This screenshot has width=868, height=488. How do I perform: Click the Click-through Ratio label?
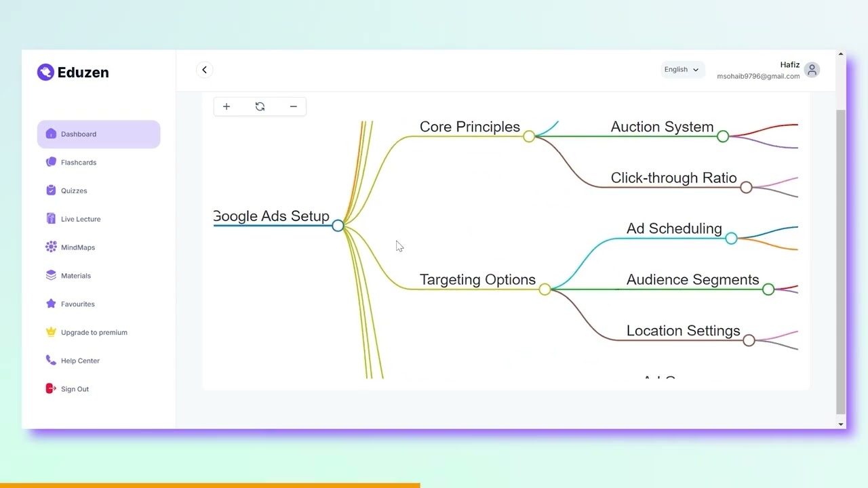click(673, 178)
